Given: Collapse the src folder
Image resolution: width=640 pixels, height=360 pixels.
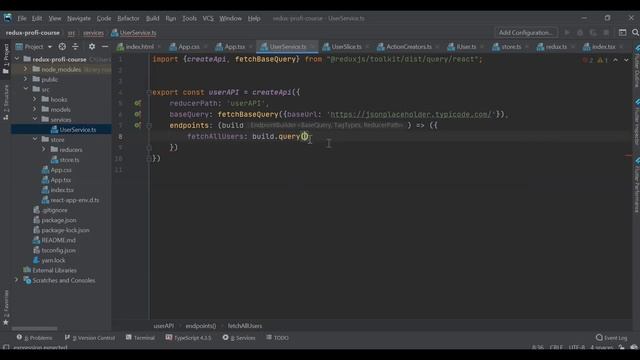Looking at the screenshot, I should click(26, 89).
